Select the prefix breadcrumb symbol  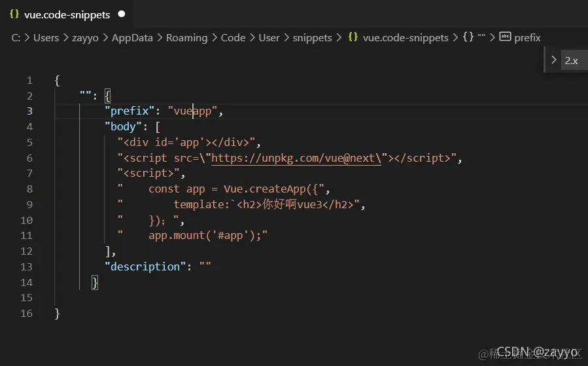tap(527, 38)
